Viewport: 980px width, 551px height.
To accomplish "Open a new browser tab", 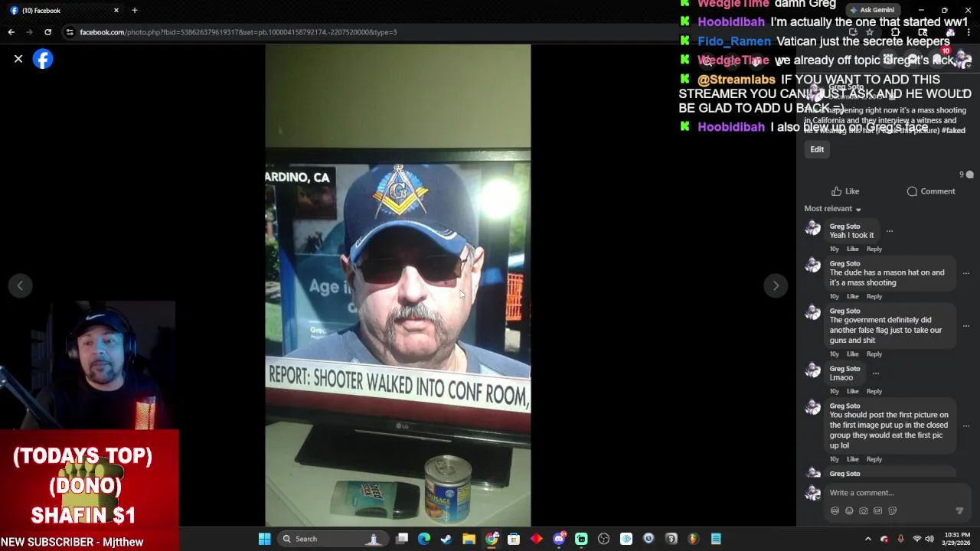I will 135,11.
